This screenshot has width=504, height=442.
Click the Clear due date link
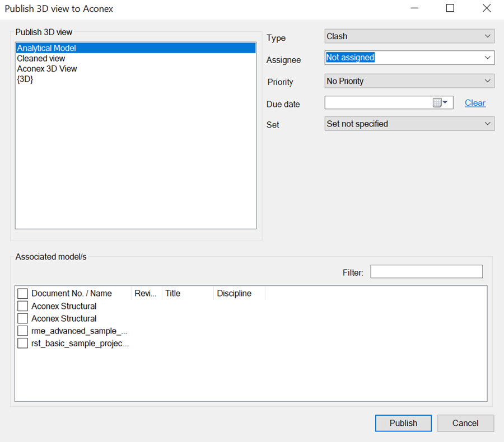point(475,103)
